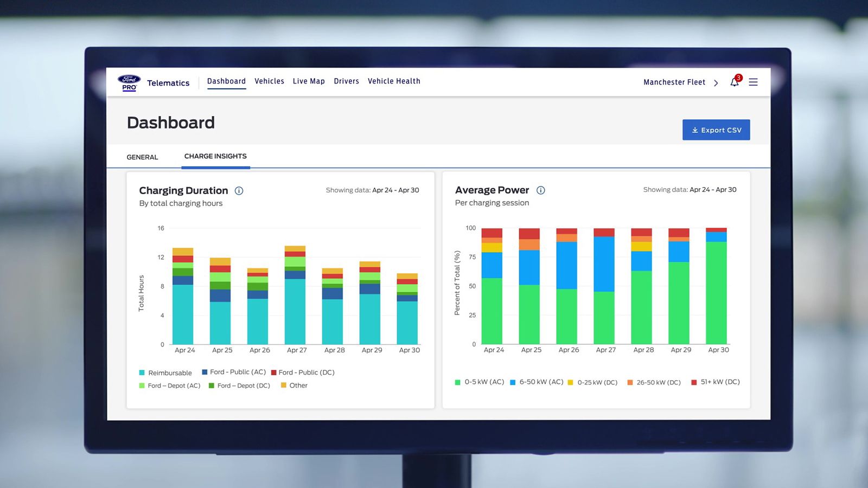Click the Average Power card title
This screenshot has width=868, height=488.
tap(492, 190)
